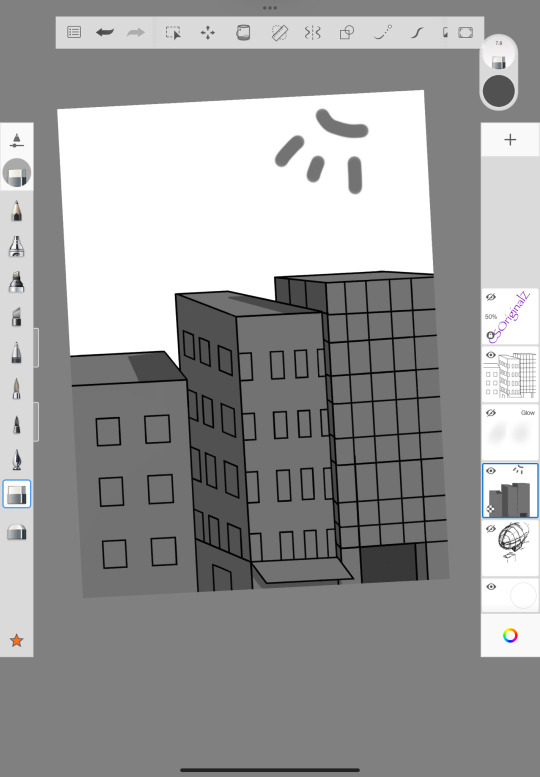The image size is (540, 777).
Task: Tap the current brush circle preview
Action: click(17, 173)
